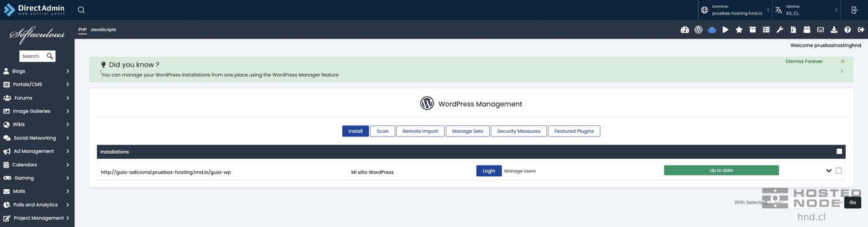
Task: Click Dismiss Forever on the tip banner
Action: click(x=804, y=61)
